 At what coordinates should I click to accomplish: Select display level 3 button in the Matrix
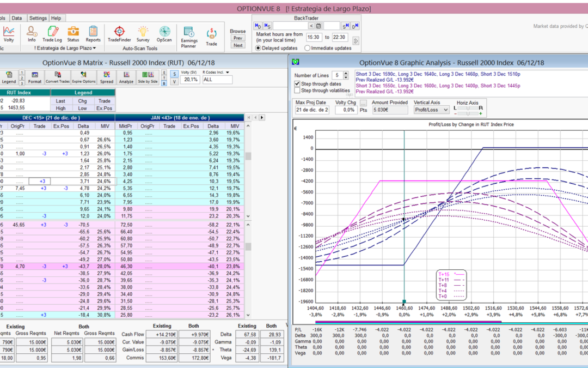(22, 83)
